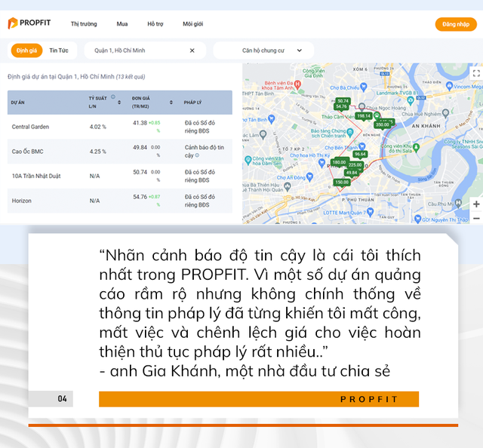
Task: Click the 150.00 price marker on map
Action: point(342,183)
